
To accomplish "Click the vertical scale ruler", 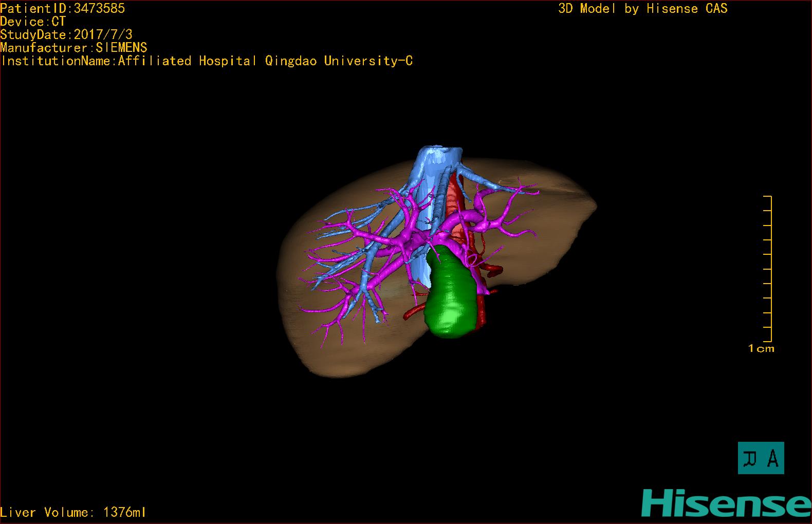I will (768, 269).
